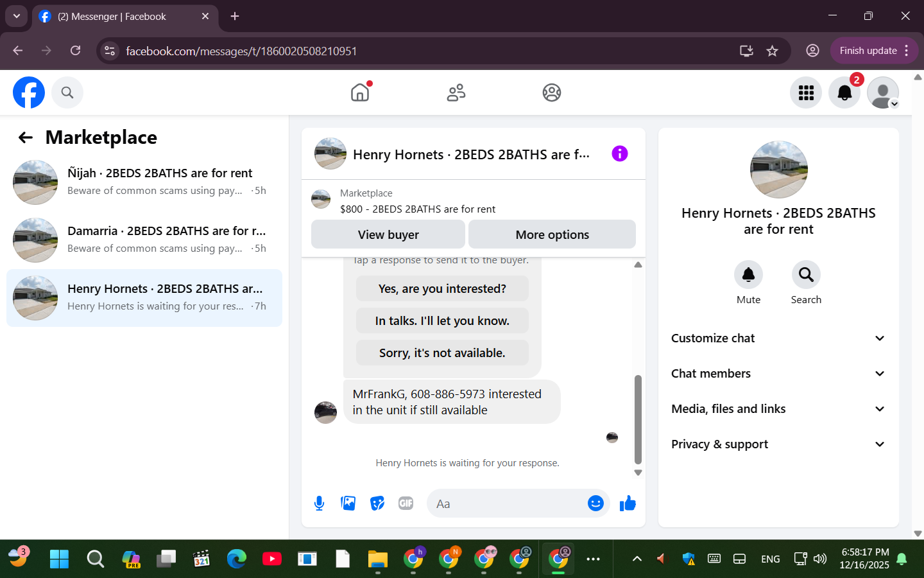Image resolution: width=924 pixels, height=578 pixels.
Task: Click the MrFrankG message bubble
Action: pos(452,402)
